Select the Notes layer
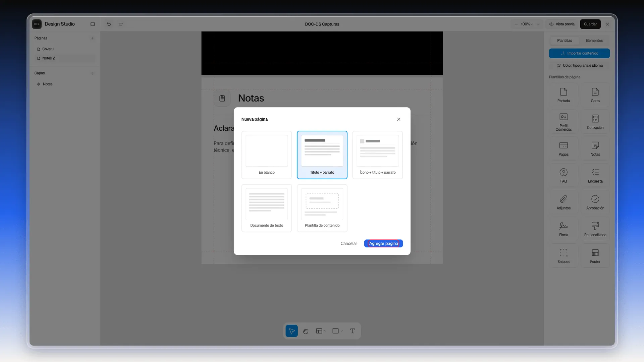Image resolution: width=644 pixels, height=362 pixels. coord(64,84)
